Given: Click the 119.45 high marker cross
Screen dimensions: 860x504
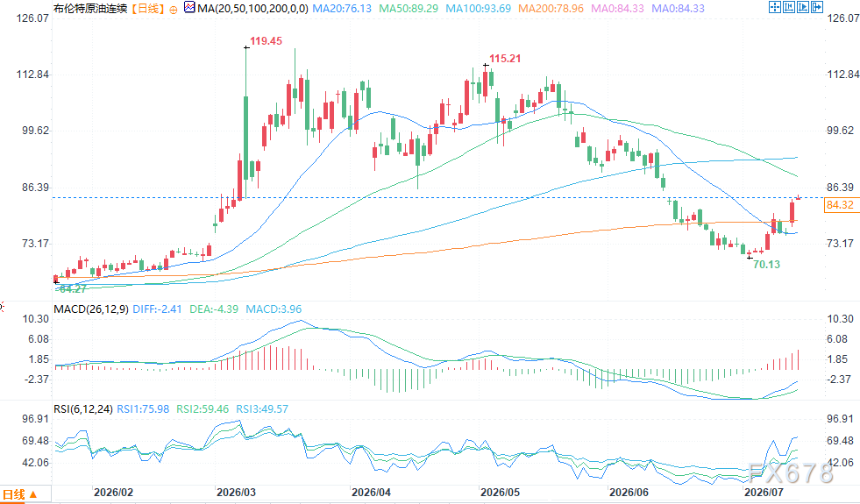Looking at the screenshot, I should tap(247, 47).
